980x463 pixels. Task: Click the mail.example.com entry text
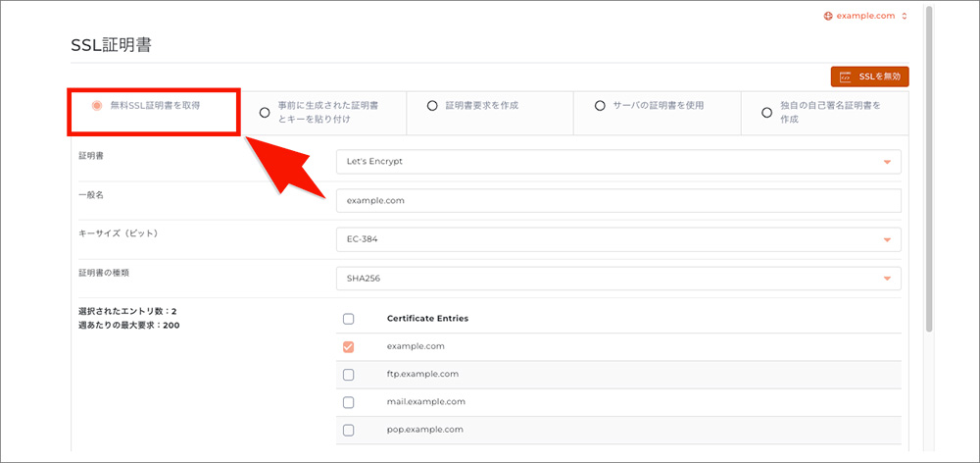click(x=425, y=401)
